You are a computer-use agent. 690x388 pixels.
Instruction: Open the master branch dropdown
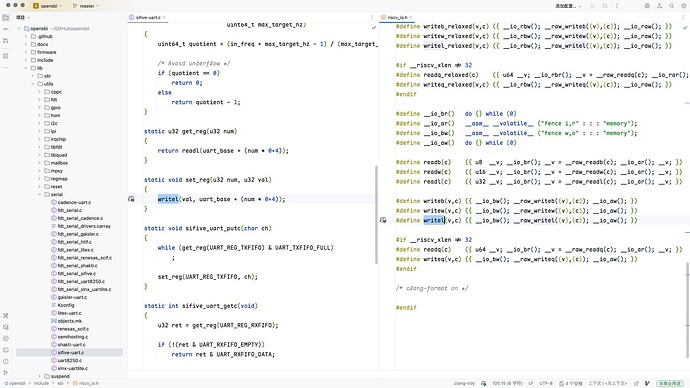pos(86,6)
